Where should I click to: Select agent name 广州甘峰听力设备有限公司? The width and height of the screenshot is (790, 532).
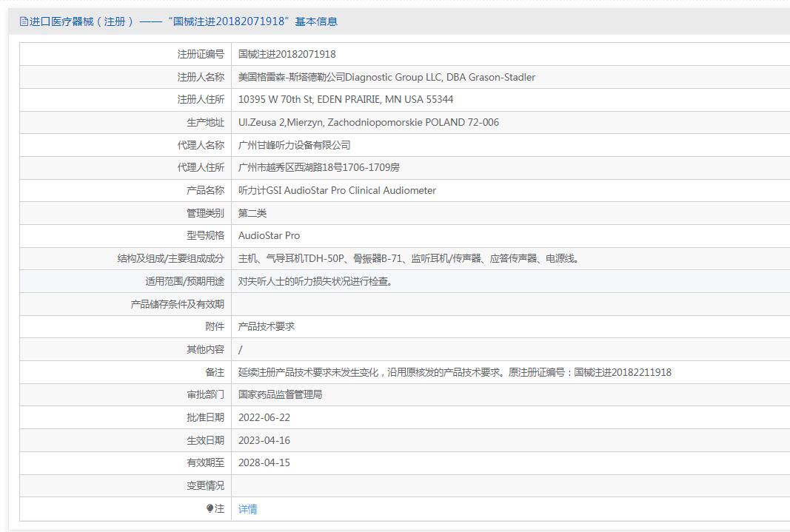(x=294, y=145)
